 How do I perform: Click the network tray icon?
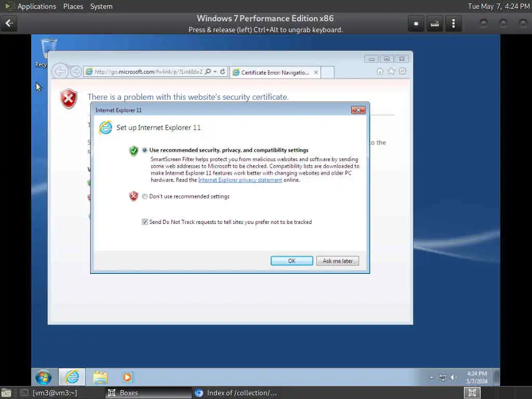click(x=443, y=377)
